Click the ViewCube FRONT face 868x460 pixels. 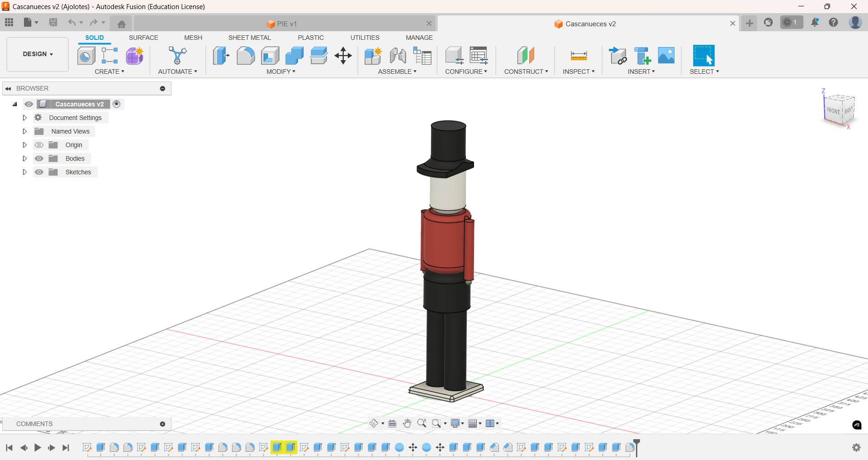pos(833,111)
